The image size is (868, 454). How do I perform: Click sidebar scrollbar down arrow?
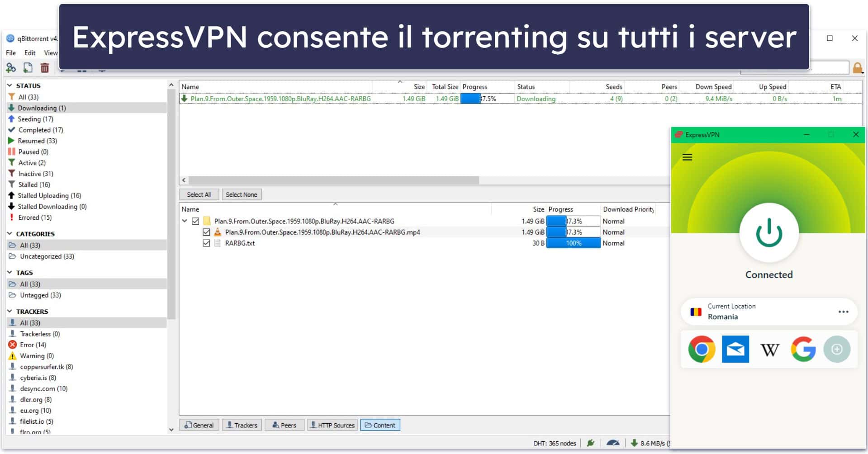[171, 430]
